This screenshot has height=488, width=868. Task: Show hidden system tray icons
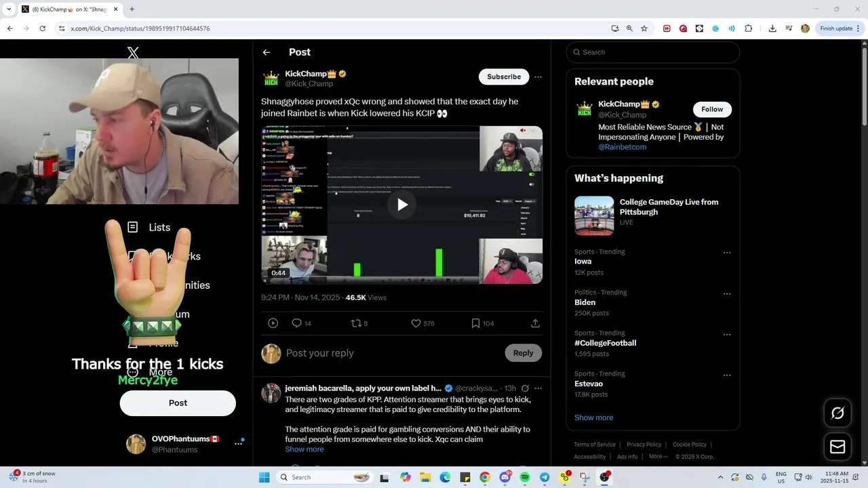(x=720, y=477)
